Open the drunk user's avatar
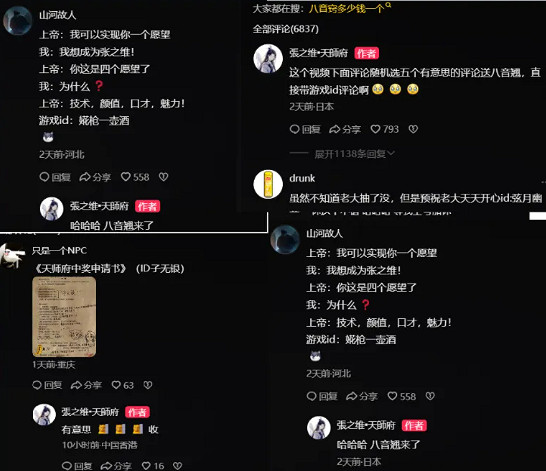 pos(268,184)
